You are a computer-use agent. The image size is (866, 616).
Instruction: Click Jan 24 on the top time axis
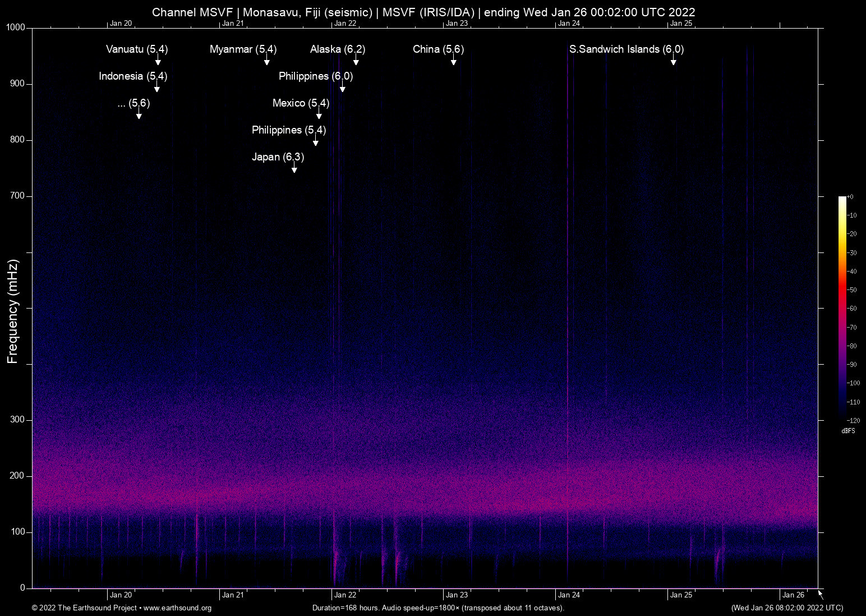569,23
